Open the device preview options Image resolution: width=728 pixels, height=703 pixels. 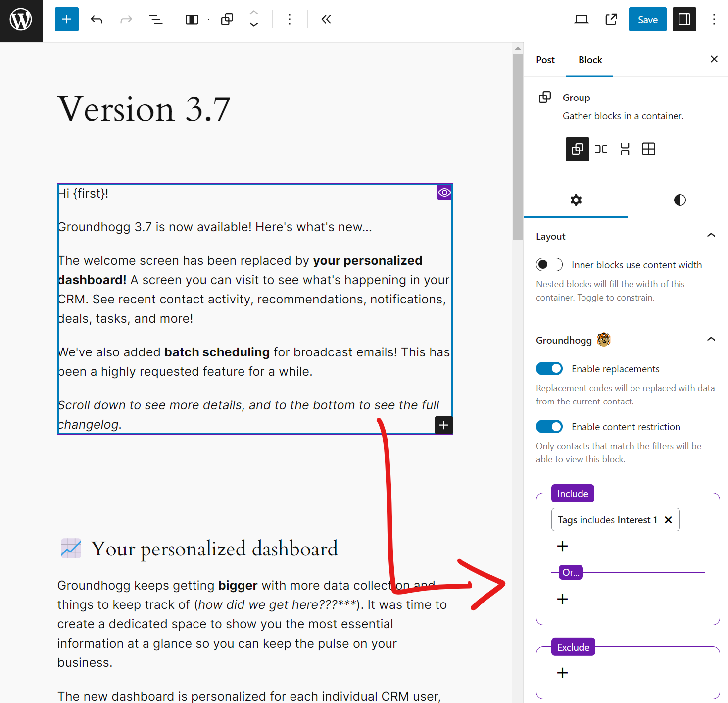(x=582, y=19)
